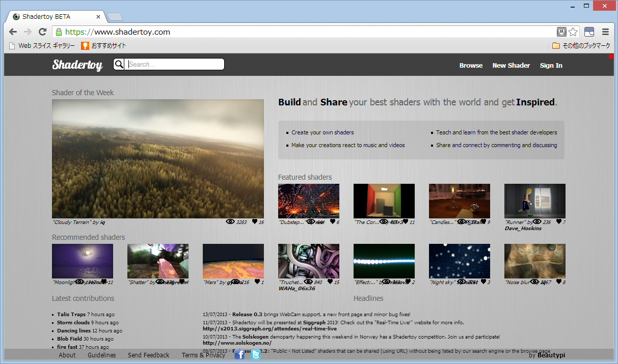
Task: Click the address bar URL
Action: pyautogui.click(x=118, y=32)
